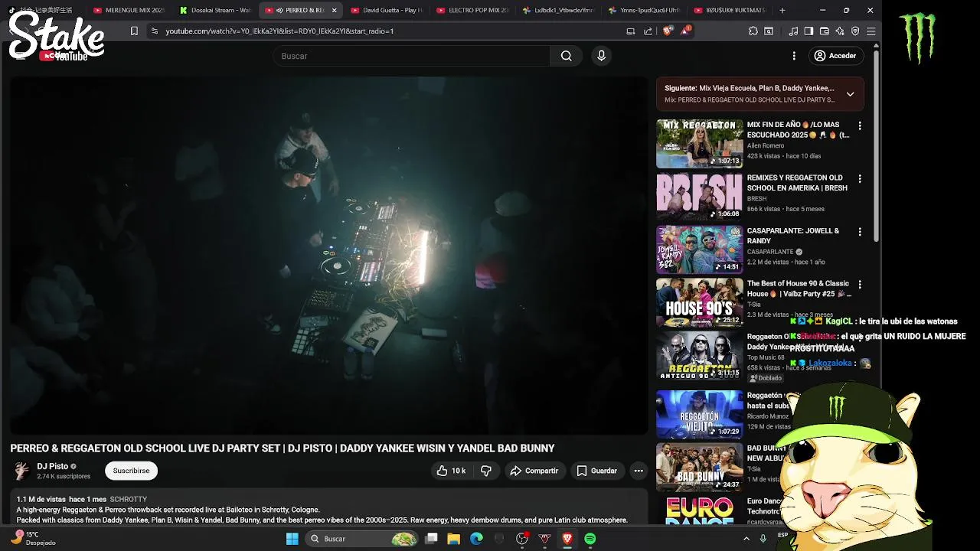Expand the Siguiente playlist panel chevron
Viewport: 980px width, 551px height.
(850, 94)
